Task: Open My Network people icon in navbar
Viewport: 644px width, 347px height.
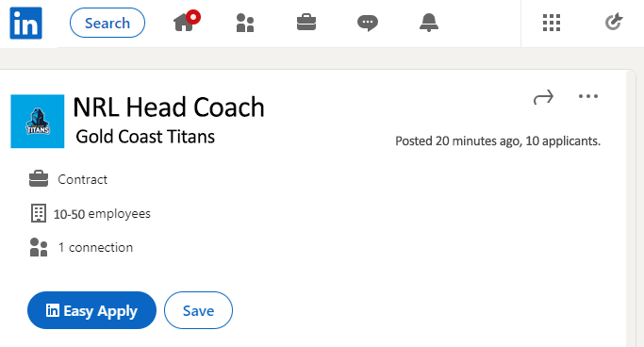Action: tap(245, 23)
